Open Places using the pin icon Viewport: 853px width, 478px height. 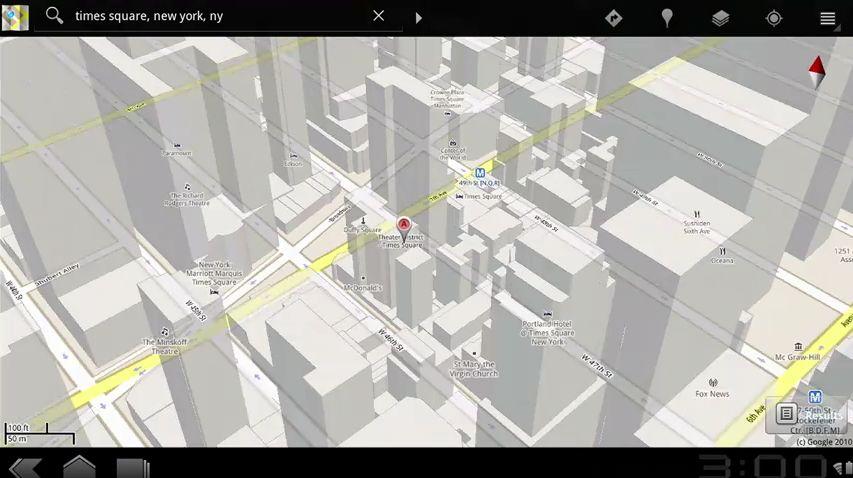coord(667,18)
